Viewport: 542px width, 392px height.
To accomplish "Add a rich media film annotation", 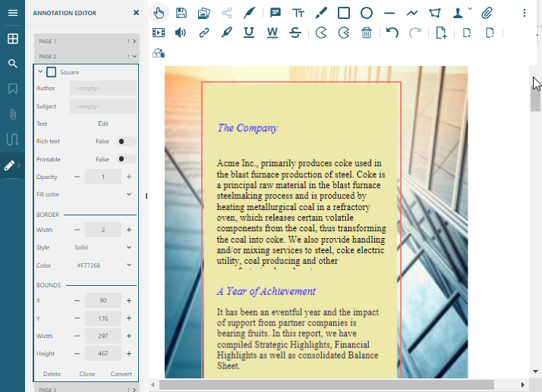I will click(159, 33).
